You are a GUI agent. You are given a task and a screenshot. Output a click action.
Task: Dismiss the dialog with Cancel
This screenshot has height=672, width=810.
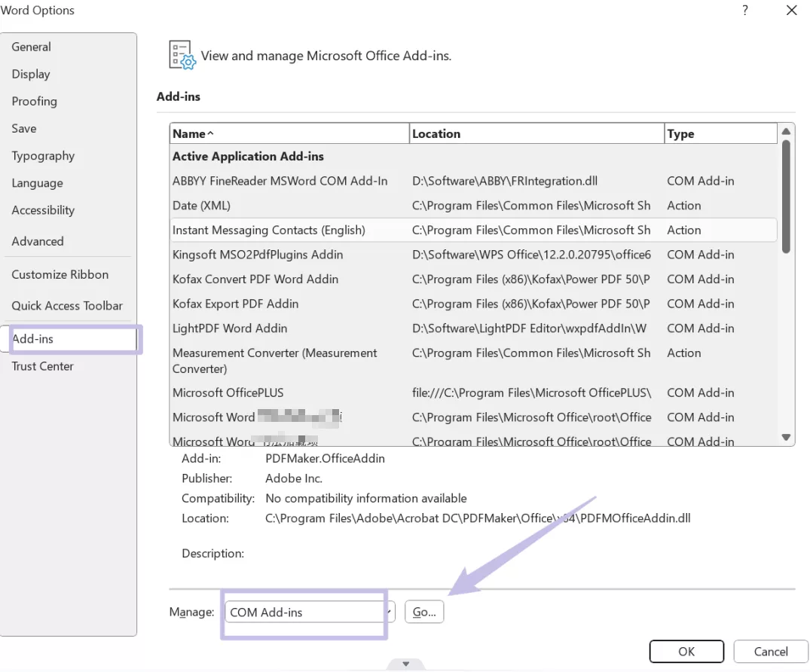(771, 651)
